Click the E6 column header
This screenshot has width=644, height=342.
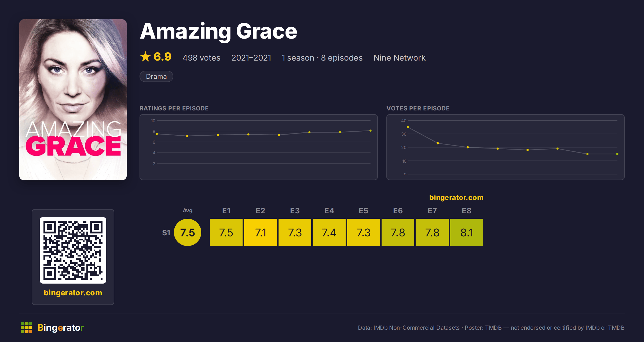tap(398, 211)
